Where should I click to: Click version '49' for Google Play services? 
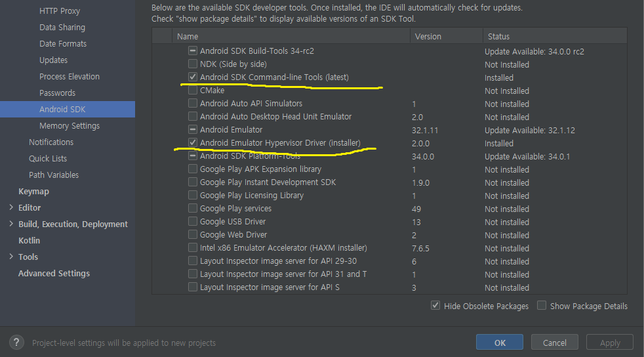click(x=416, y=209)
